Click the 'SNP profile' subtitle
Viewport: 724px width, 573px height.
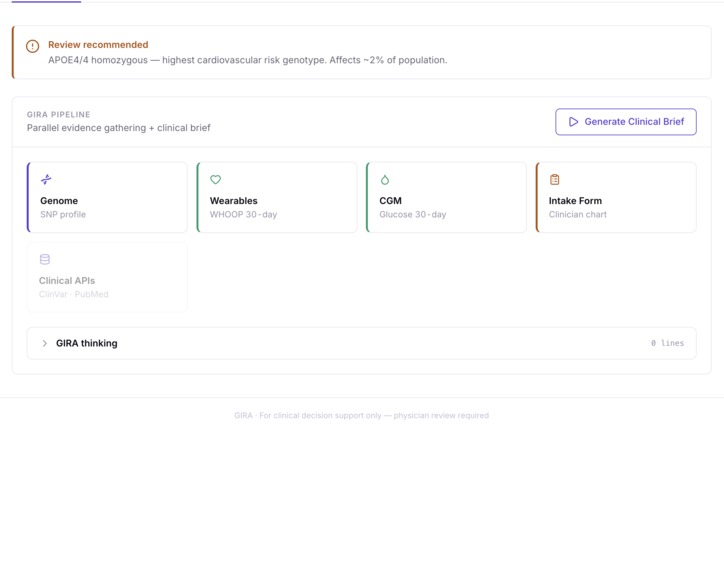[x=63, y=214]
